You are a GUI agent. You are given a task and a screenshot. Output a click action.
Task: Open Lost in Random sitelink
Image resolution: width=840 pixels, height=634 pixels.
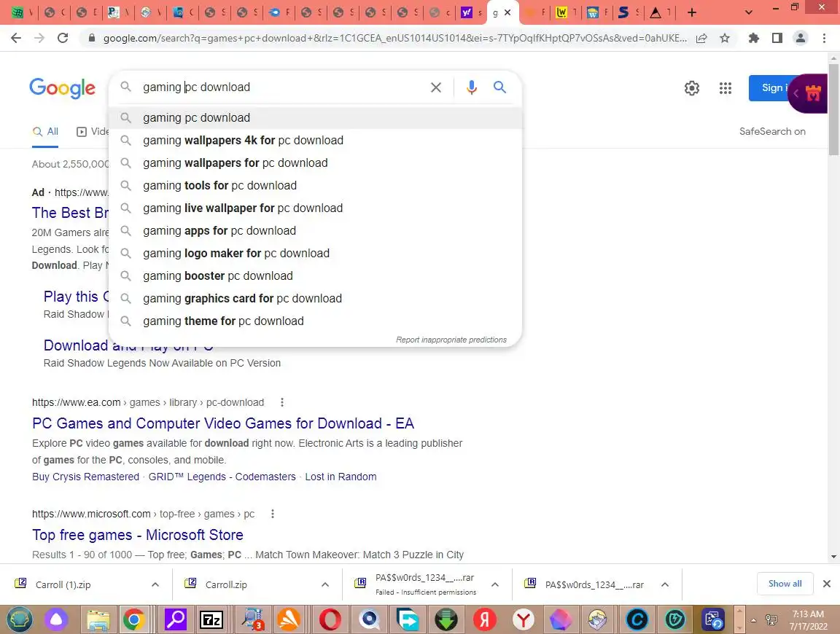click(341, 477)
